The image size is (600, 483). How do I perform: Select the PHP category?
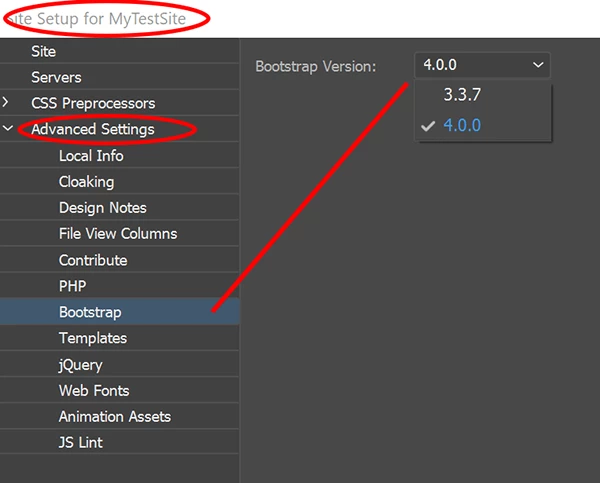[x=119, y=286]
